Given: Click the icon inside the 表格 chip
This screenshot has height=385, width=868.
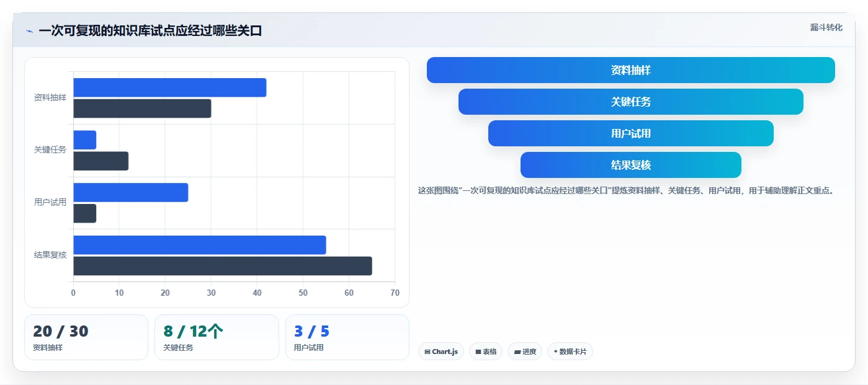Looking at the screenshot, I should [478, 352].
